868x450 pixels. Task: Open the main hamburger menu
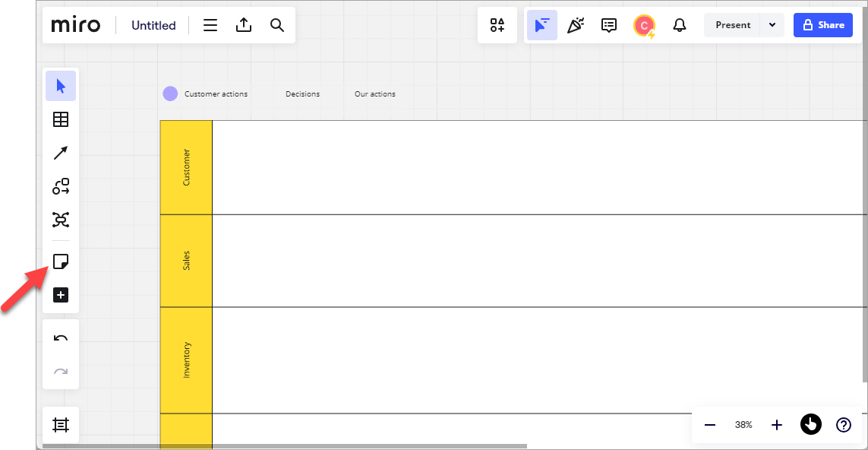[x=210, y=25]
